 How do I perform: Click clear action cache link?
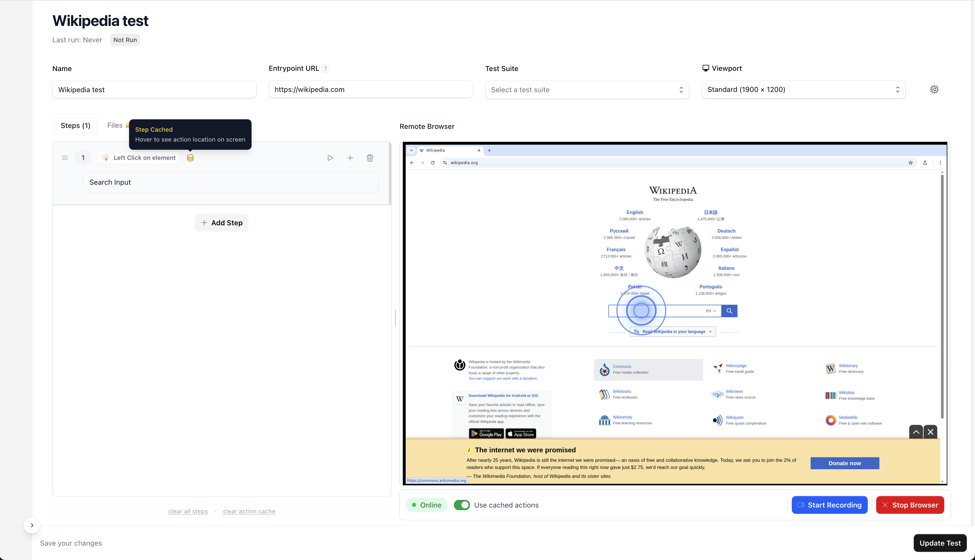point(249,512)
